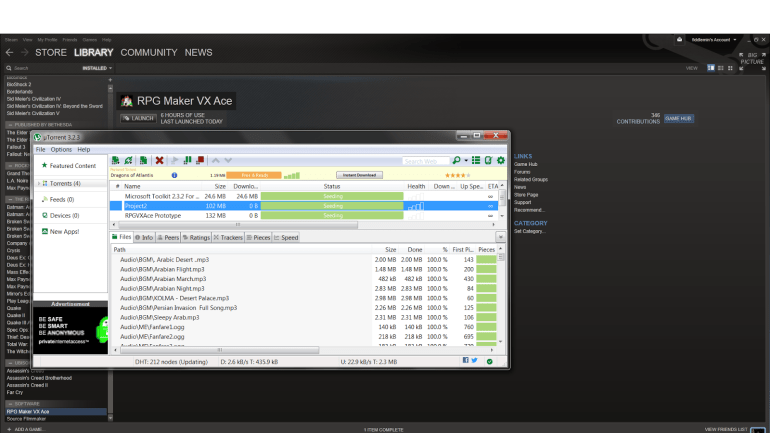The width and height of the screenshot is (770, 433).
Task: Click the blue info icon beside Dragons of Atlantis
Action: [x=175, y=175]
